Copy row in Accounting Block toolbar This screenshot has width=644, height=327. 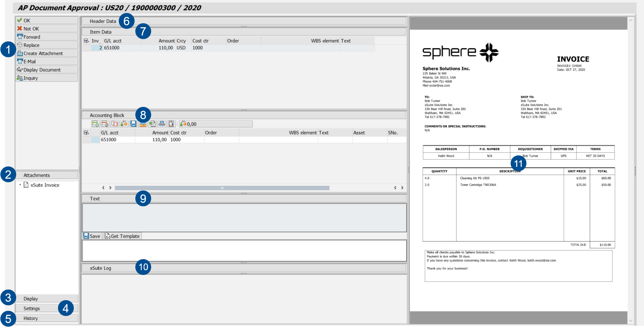[114, 124]
